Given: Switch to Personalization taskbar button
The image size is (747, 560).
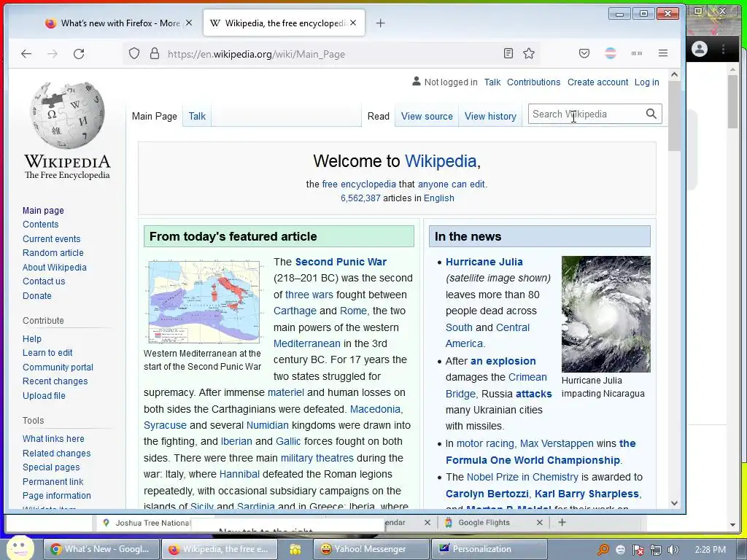Looking at the screenshot, I should (489, 550).
